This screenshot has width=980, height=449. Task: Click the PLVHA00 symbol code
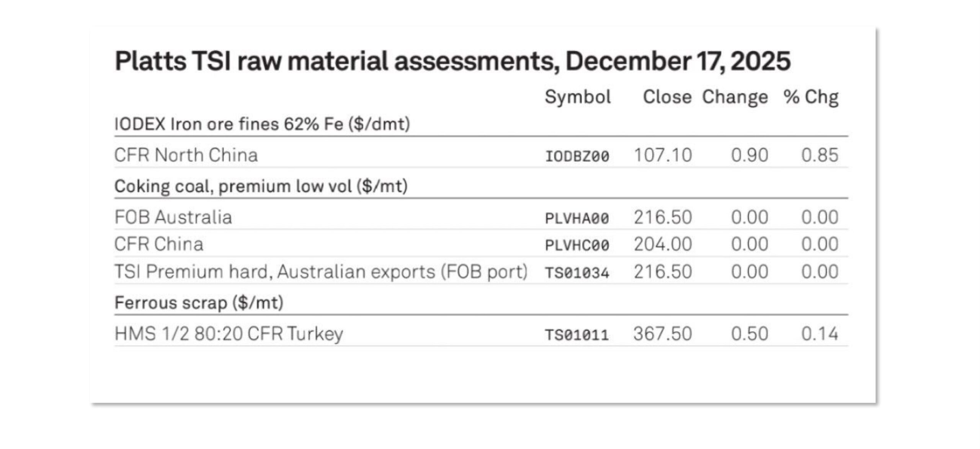(x=577, y=218)
